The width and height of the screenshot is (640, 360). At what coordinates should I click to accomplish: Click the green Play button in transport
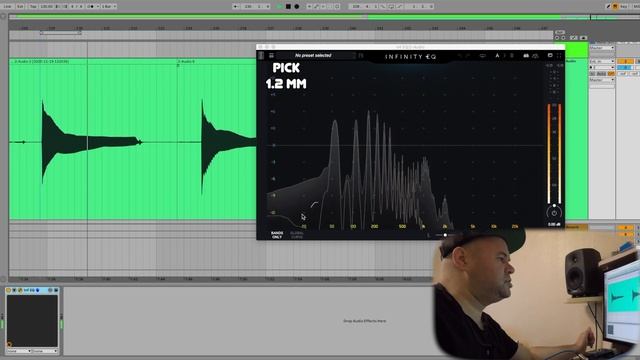click(280, 7)
